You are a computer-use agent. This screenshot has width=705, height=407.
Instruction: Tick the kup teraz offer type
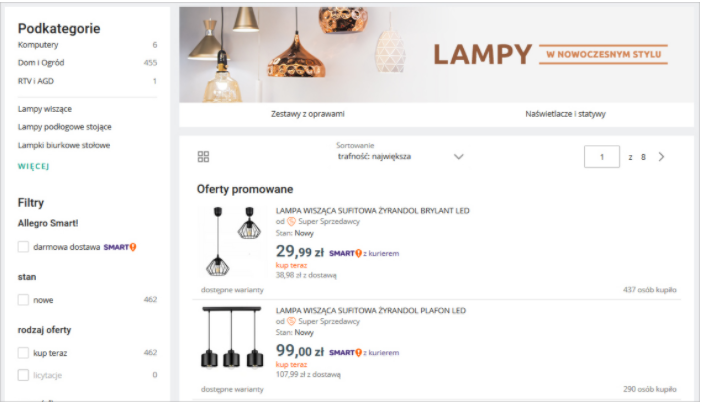[x=23, y=352]
